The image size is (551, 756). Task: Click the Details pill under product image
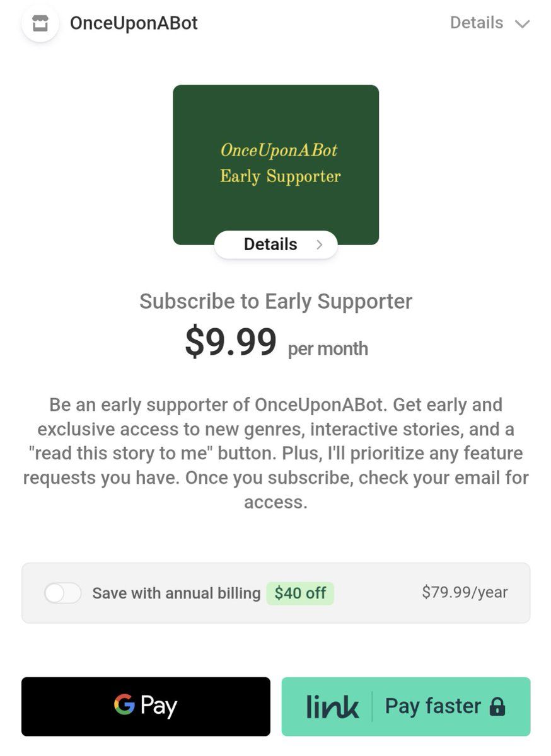pyautogui.click(x=276, y=244)
